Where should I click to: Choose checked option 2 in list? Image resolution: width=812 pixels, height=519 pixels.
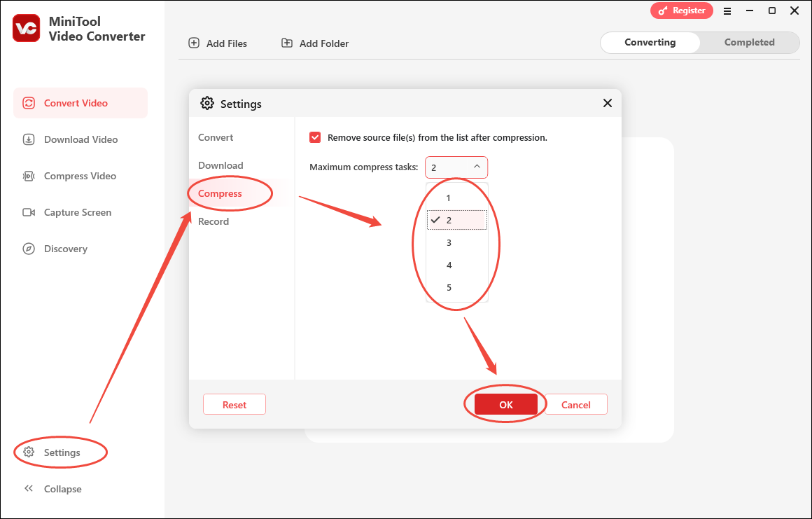tap(456, 220)
